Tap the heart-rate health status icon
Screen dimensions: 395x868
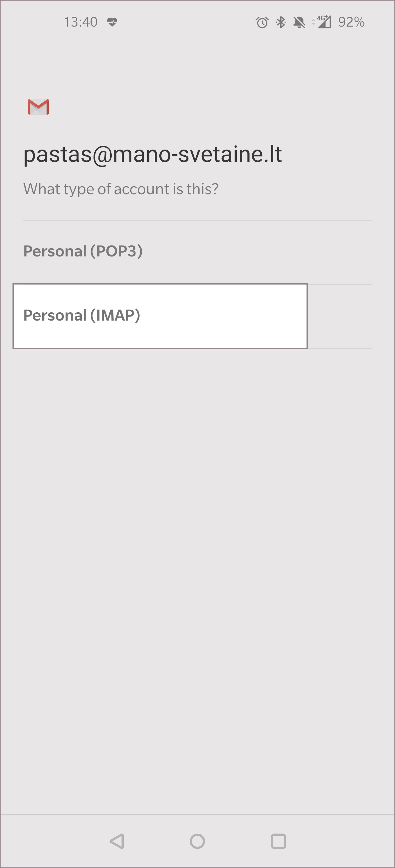(x=112, y=22)
